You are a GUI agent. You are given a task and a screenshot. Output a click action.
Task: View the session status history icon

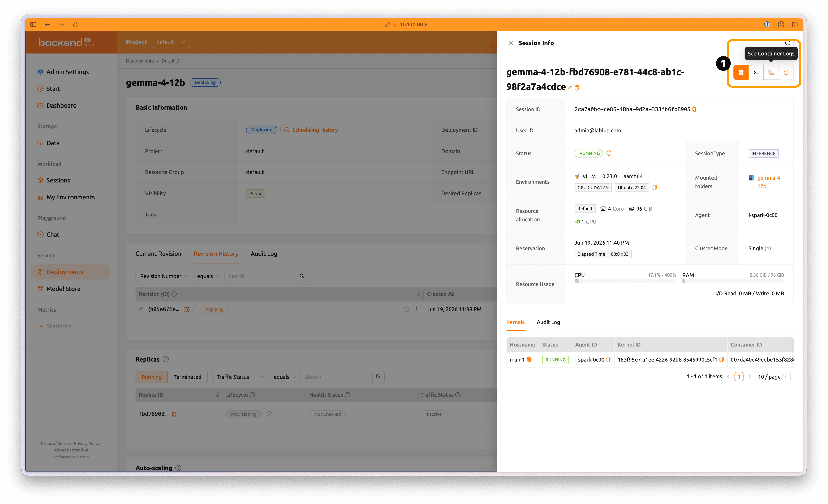click(x=609, y=153)
